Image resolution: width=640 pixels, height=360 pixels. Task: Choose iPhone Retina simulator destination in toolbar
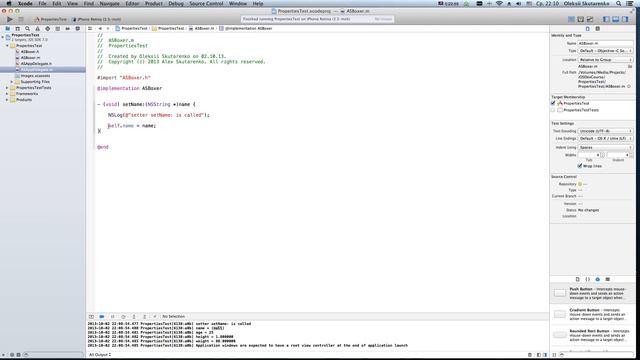pos(96,19)
